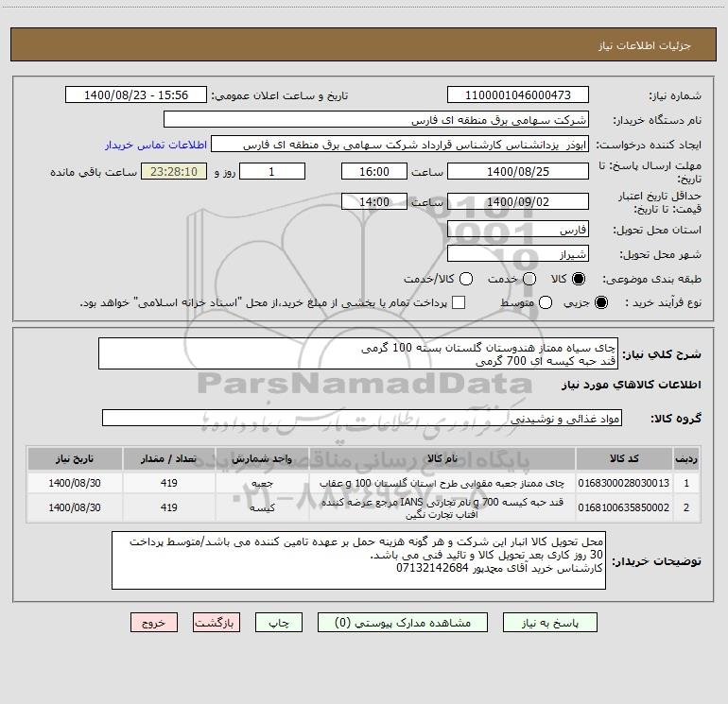Select the کالا/خدمت radio button
728x704 pixels.
pyautogui.click(x=466, y=279)
